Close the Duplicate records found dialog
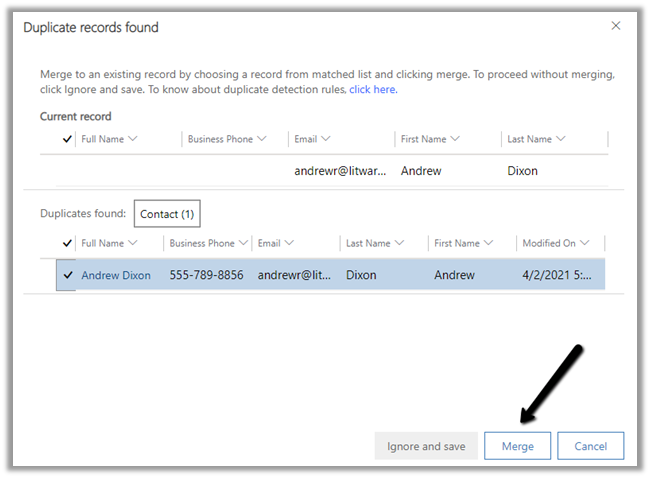 point(615,27)
